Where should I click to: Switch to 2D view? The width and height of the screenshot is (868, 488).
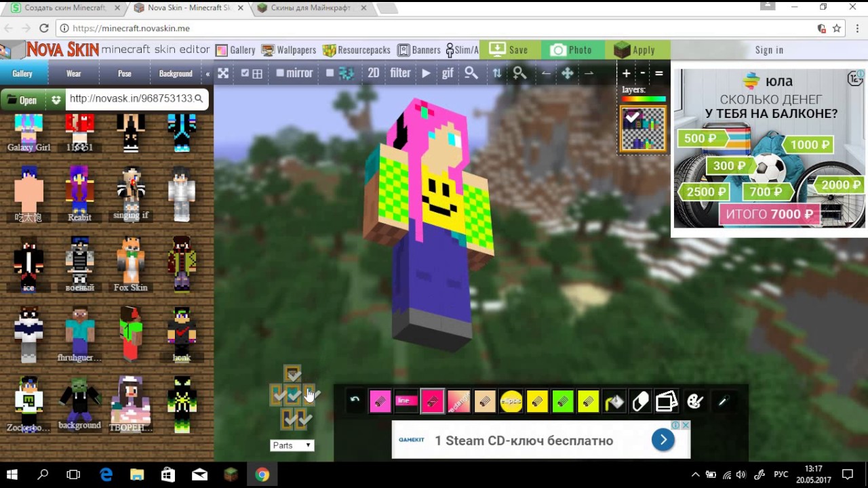[374, 73]
